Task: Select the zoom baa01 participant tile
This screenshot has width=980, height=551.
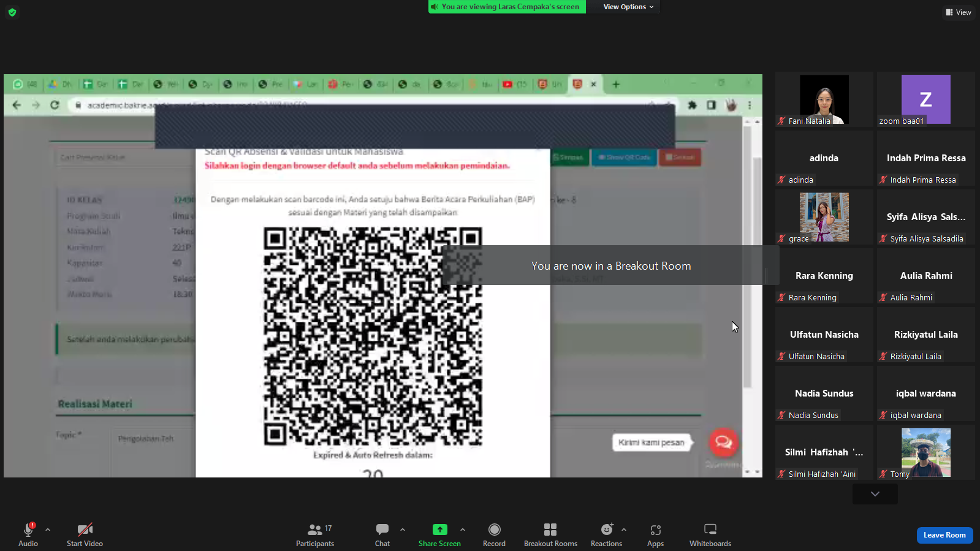Action: click(926, 99)
